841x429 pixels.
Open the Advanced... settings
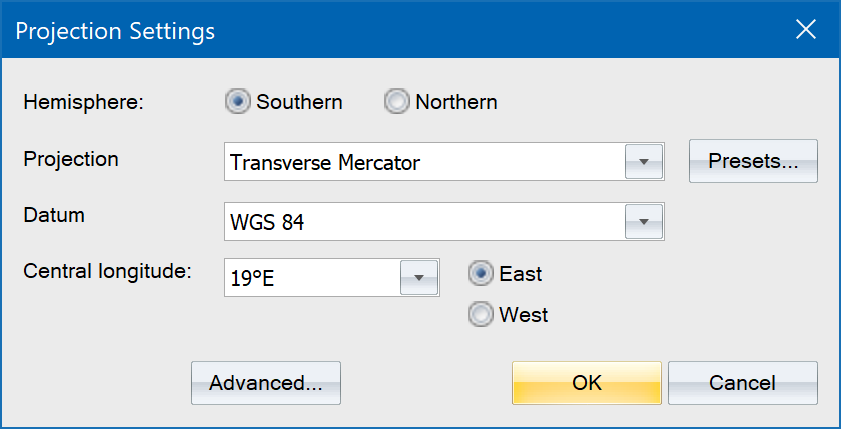[266, 383]
